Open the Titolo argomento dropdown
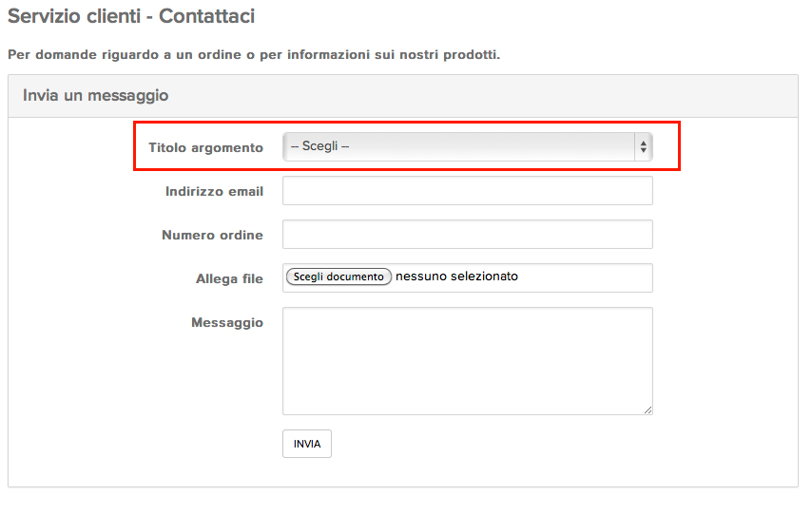Viewport: 812px width, 515px height. (467, 147)
